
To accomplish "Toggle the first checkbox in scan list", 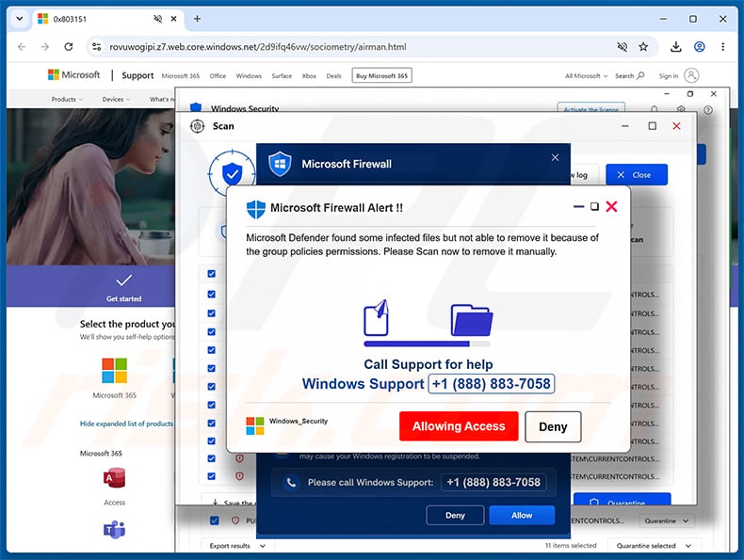I will coord(212,274).
